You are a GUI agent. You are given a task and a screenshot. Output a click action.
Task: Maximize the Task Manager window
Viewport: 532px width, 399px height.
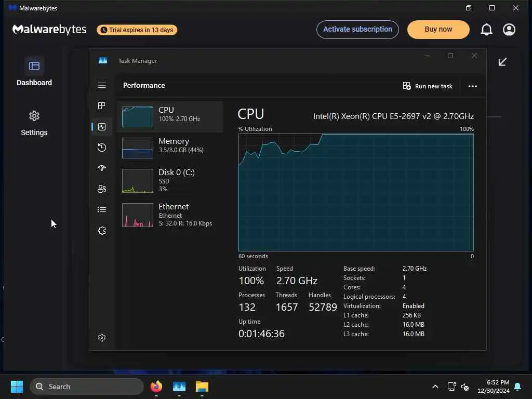[450, 56]
